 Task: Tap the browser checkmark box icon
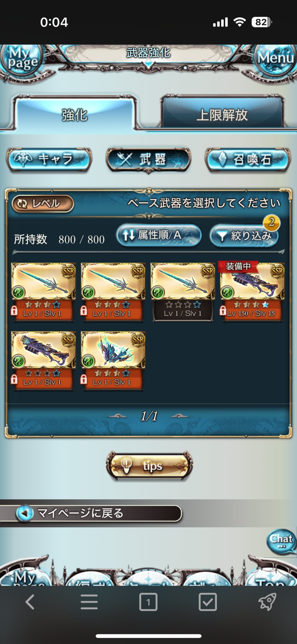coord(208,602)
